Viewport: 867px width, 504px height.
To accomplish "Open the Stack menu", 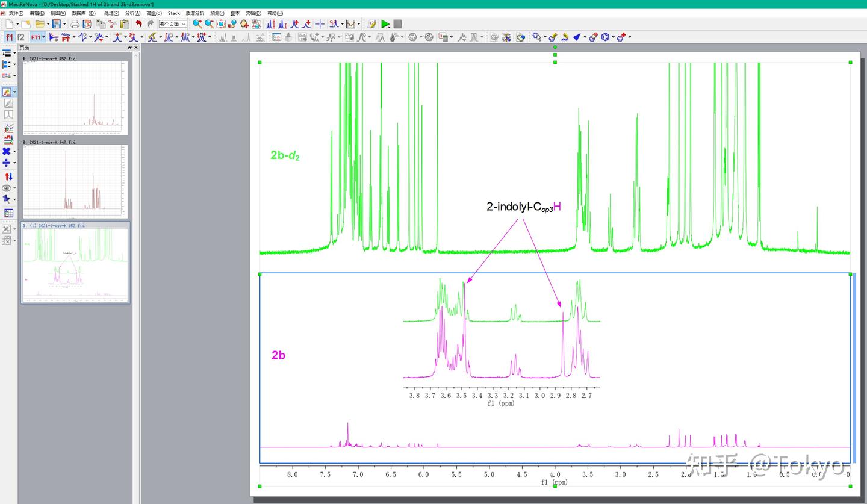I will (173, 13).
